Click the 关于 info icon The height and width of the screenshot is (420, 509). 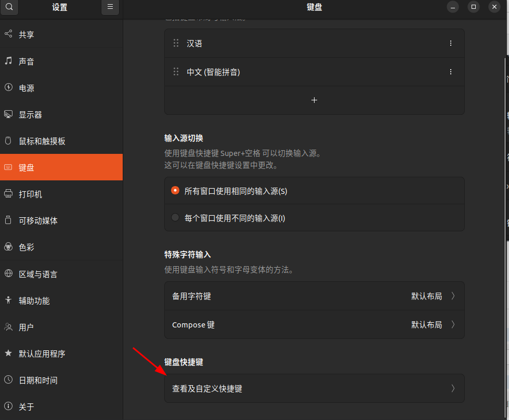[x=8, y=406]
